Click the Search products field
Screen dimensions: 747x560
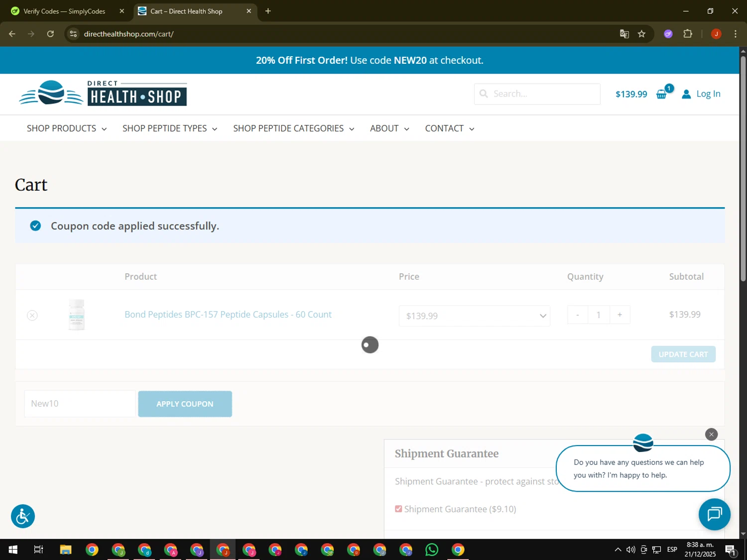coord(537,94)
